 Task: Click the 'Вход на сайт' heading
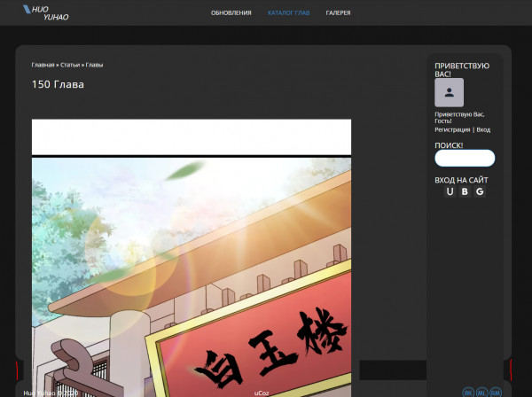(461, 180)
